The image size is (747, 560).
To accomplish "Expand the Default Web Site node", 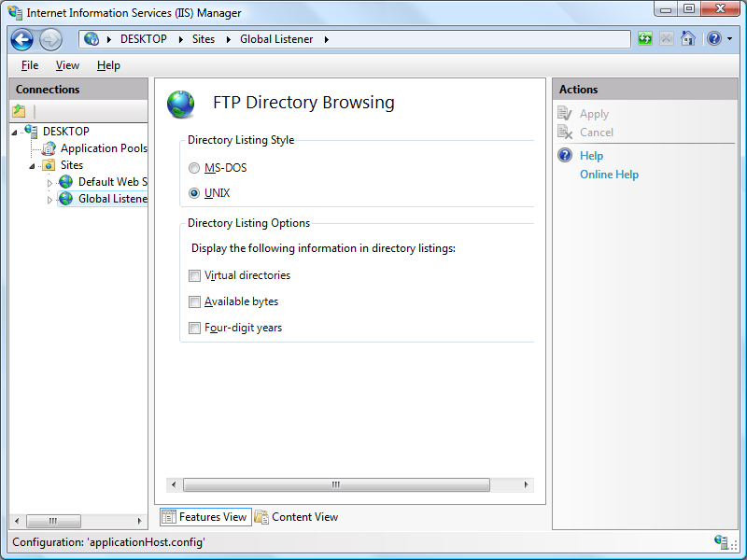I will point(49,183).
